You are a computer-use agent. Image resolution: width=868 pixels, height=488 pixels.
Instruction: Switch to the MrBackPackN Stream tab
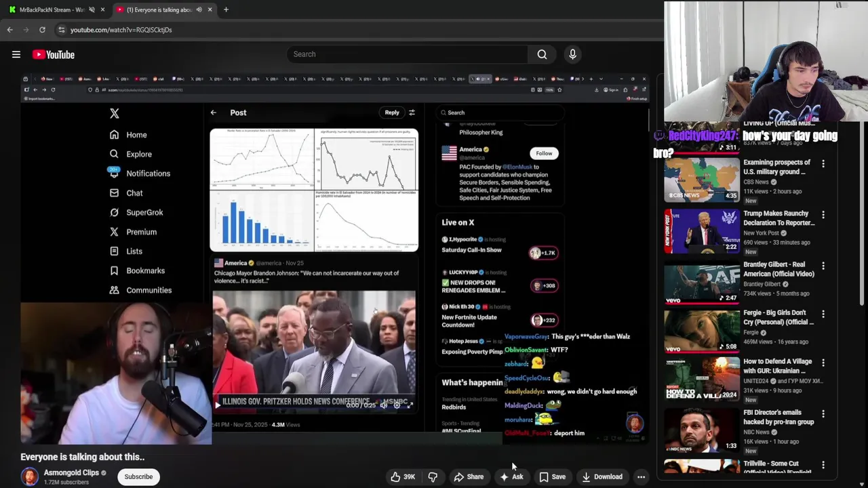pos(51,9)
